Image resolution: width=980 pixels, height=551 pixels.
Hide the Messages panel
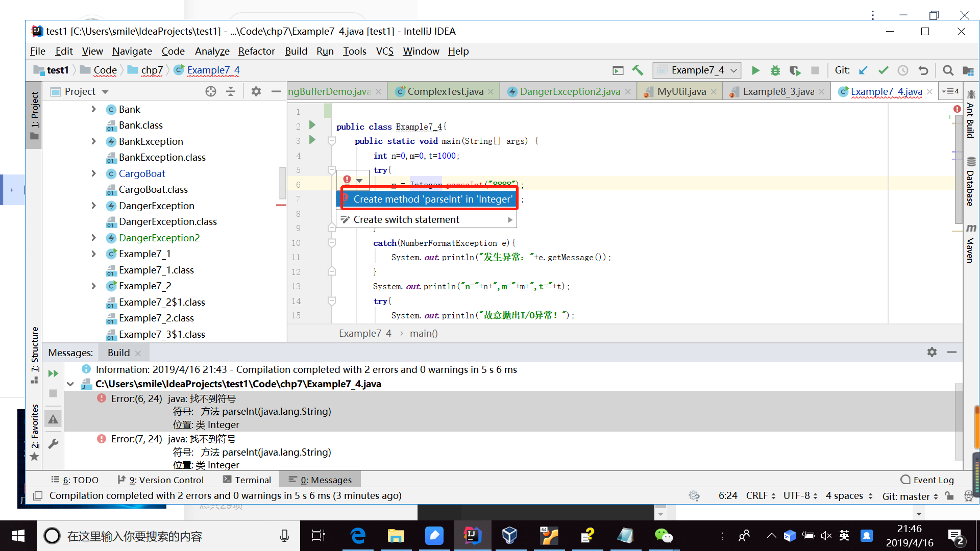[952, 352]
